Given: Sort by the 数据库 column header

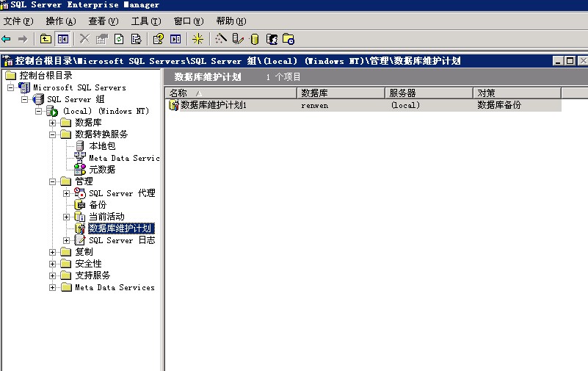Looking at the screenshot, I should tap(341, 93).
